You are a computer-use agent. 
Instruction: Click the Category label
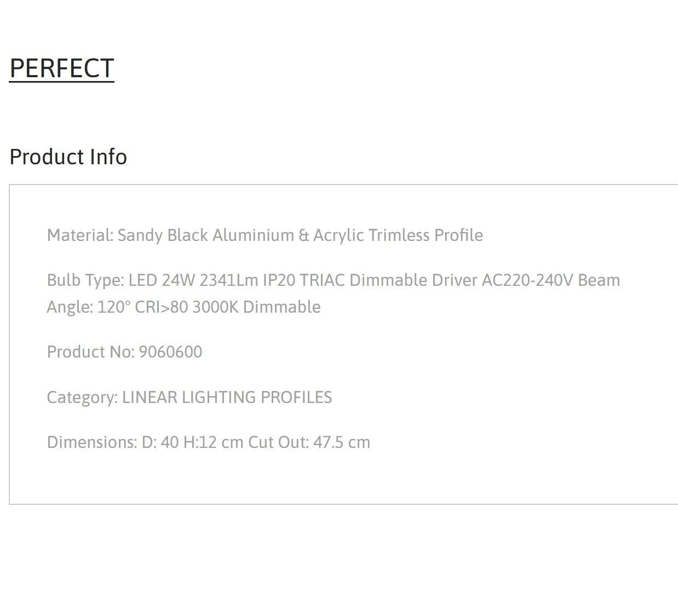point(82,398)
